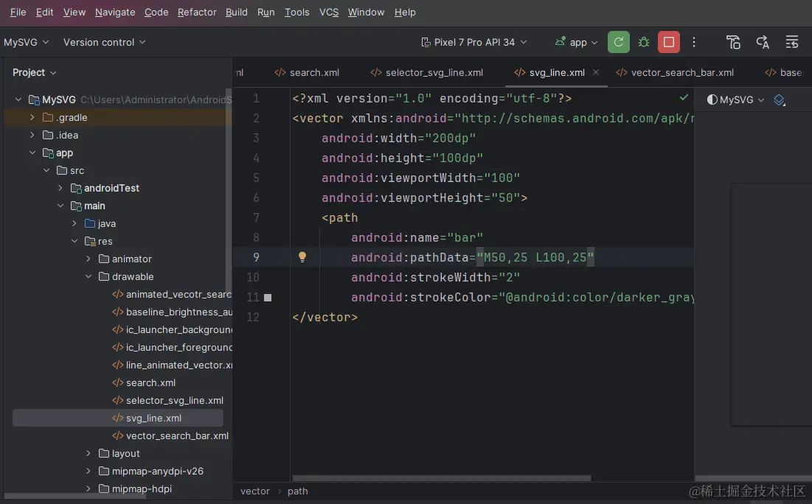
Task: Click the Debug app bug icon
Action: click(644, 42)
